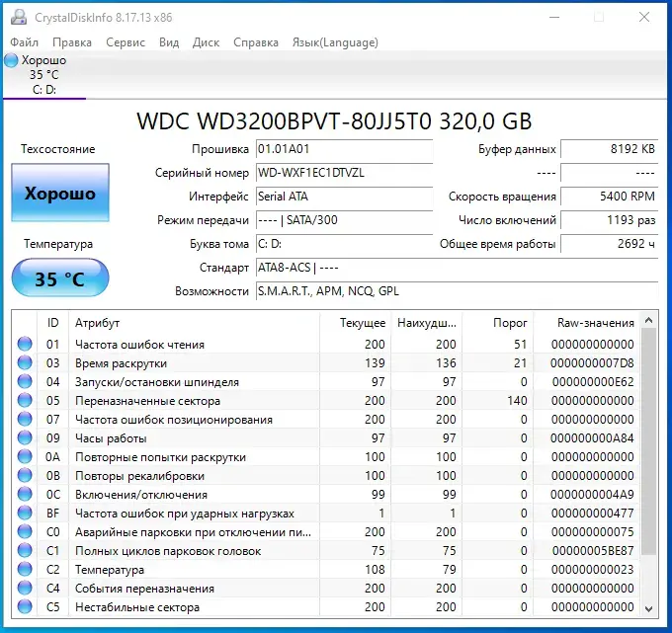Click status orb for C1 Полных циклов парковок

click(25, 551)
